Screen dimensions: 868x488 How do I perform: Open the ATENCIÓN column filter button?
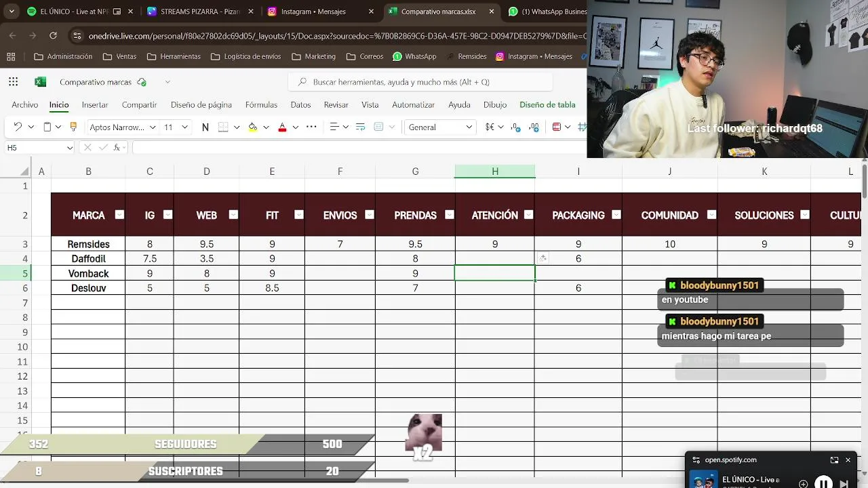click(x=529, y=215)
